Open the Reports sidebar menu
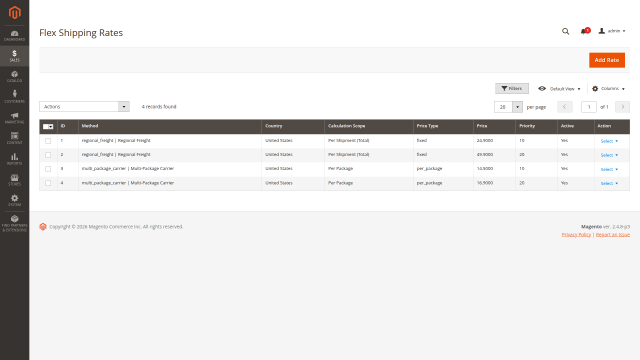Screen dimensions: 640x360 pyautogui.click(x=14, y=159)
